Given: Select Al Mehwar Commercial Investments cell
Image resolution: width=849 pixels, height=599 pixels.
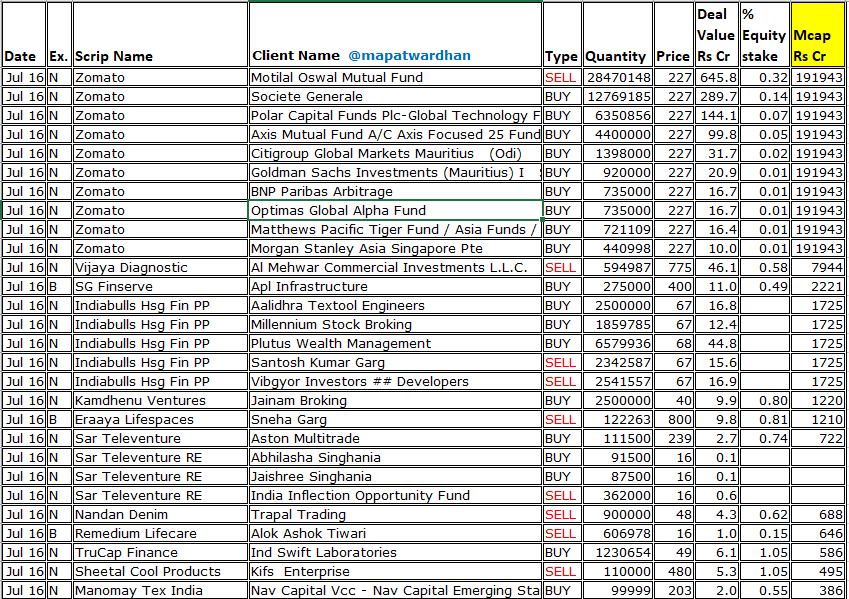Looking at the screenshot, I should coord(395,268).
